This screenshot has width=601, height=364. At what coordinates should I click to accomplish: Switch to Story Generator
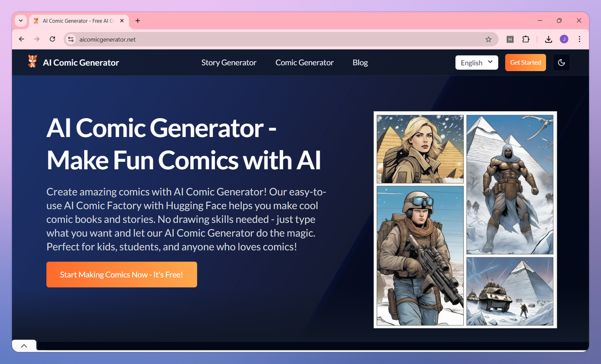point(228,62)
